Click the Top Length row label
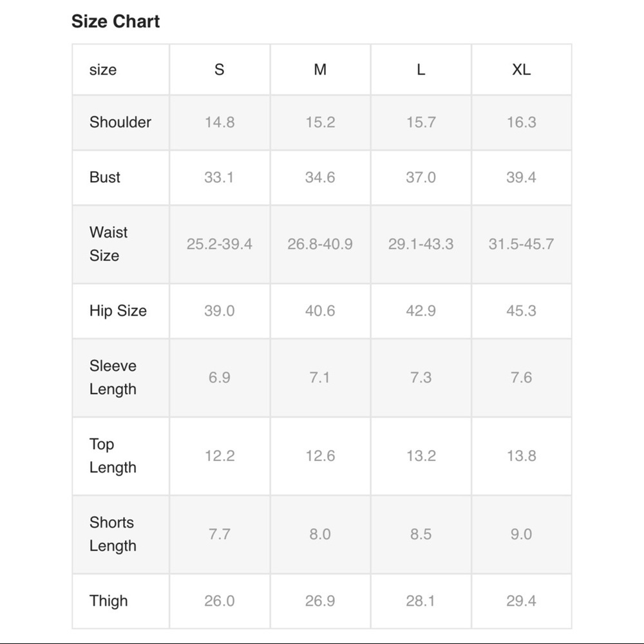 (x=113, y=456)
